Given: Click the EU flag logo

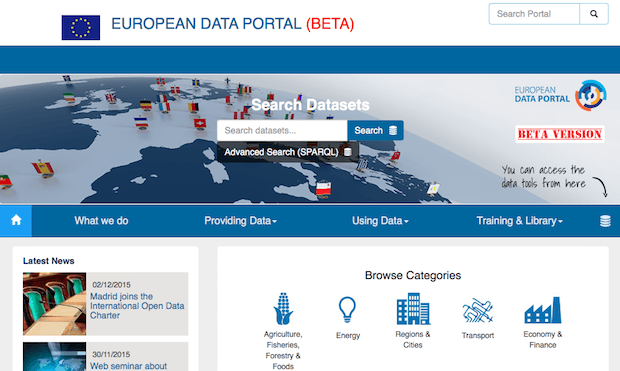Looking at the screenshot, I should pos(81,27).
